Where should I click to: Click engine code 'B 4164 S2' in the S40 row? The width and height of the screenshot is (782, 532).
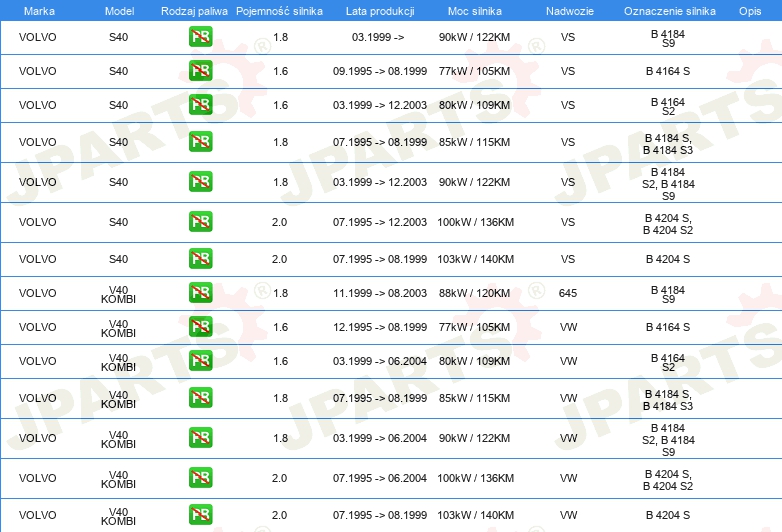tap(668, 106)
